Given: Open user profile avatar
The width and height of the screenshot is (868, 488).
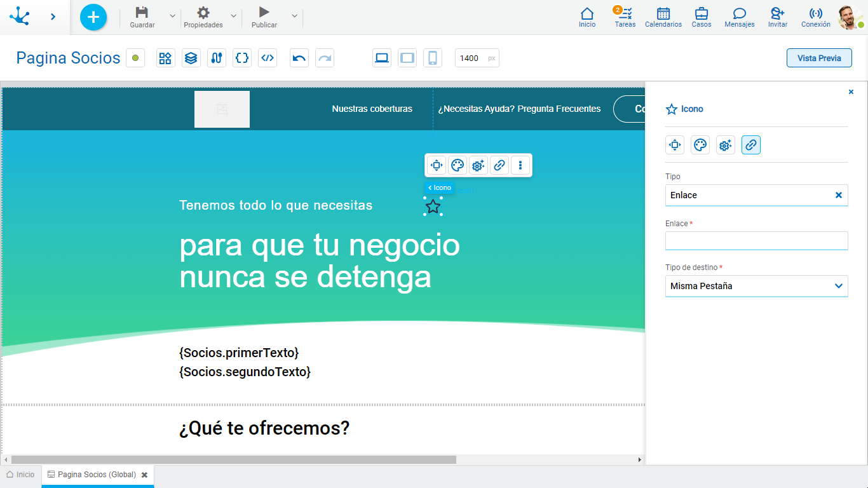Looking at the screenshot, I should coord(849,17).
